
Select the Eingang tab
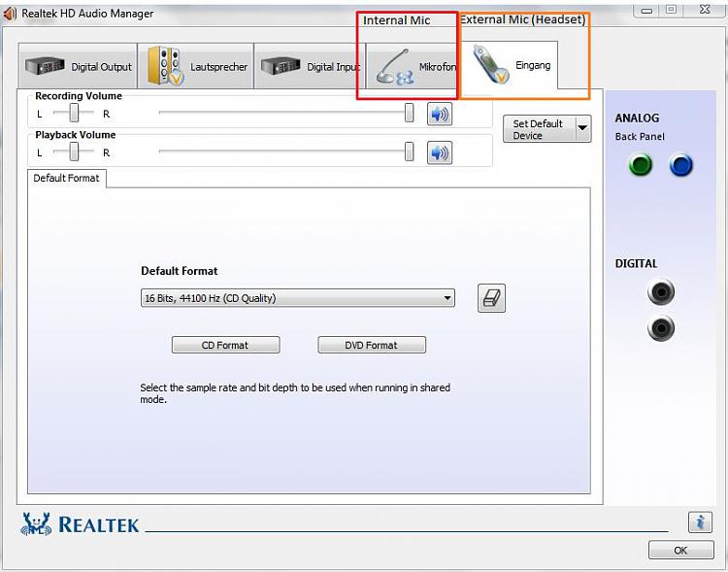click(x=509, y=65)
